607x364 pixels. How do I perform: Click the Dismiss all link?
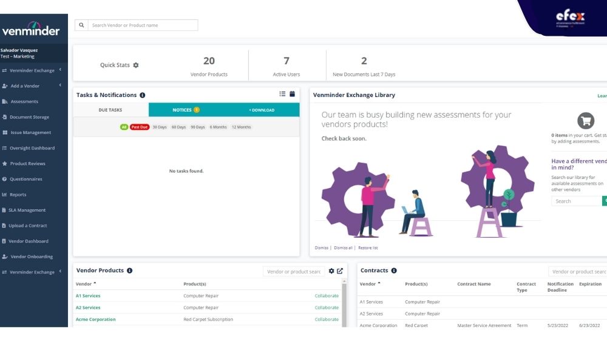(343, 248)
